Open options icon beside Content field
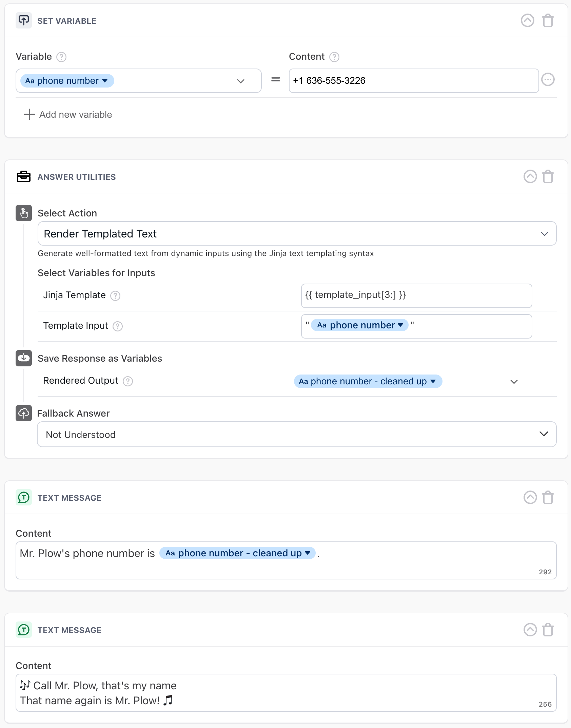Screen dimensions: 571x728 [548, 80]
